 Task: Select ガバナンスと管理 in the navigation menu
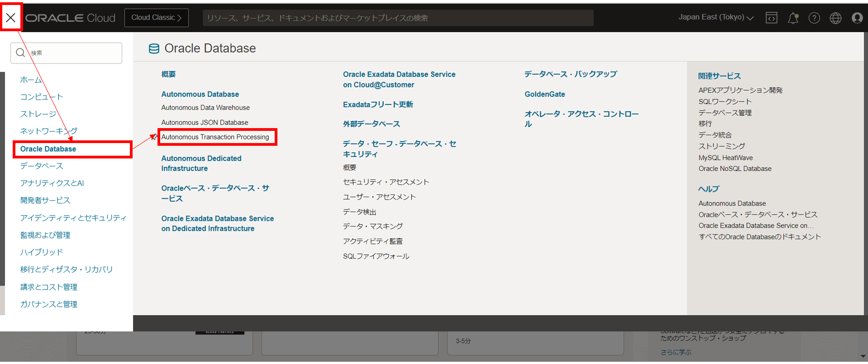[x=49, y=304]
